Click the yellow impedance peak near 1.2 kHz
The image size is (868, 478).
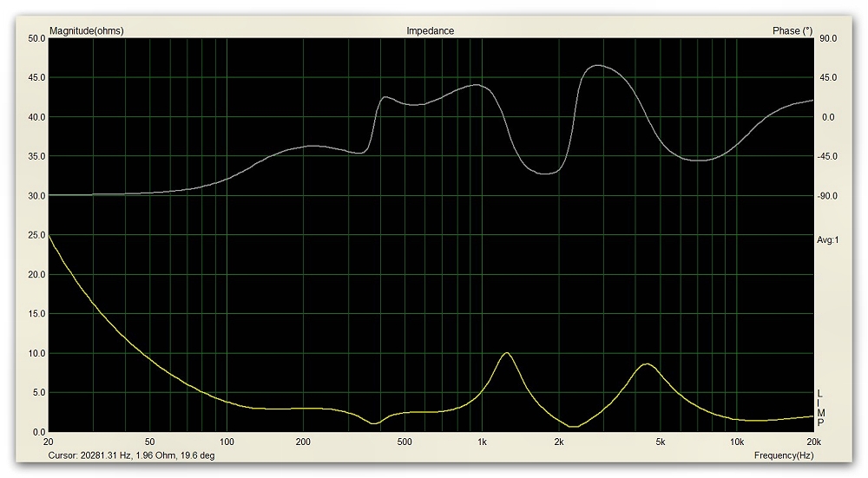506,353
